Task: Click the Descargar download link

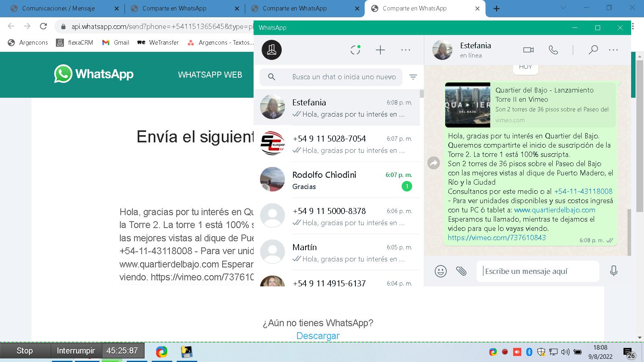Action: click(318, 336)
